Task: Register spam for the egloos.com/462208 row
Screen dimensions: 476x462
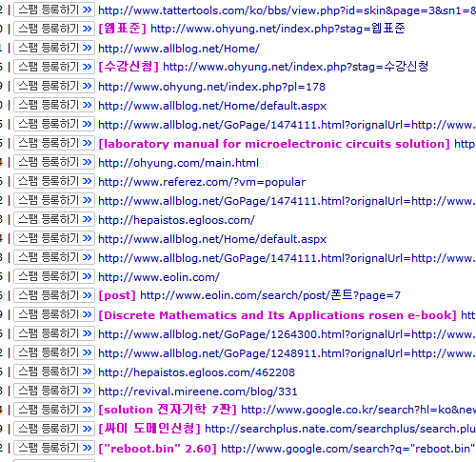Action: click(54, 372)
